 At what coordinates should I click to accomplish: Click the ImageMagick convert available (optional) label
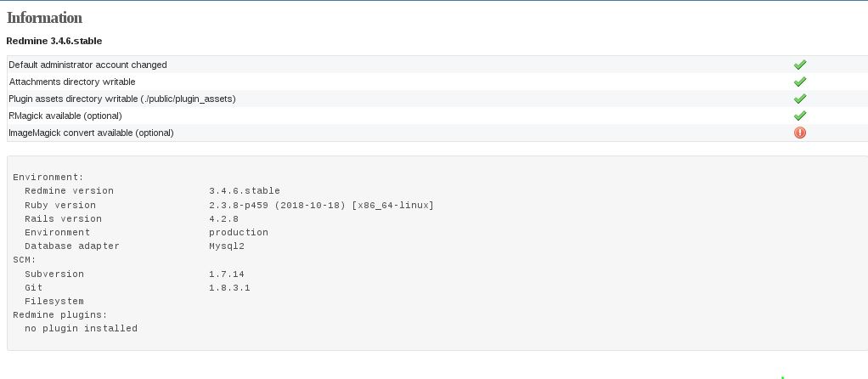pos(92,133)
